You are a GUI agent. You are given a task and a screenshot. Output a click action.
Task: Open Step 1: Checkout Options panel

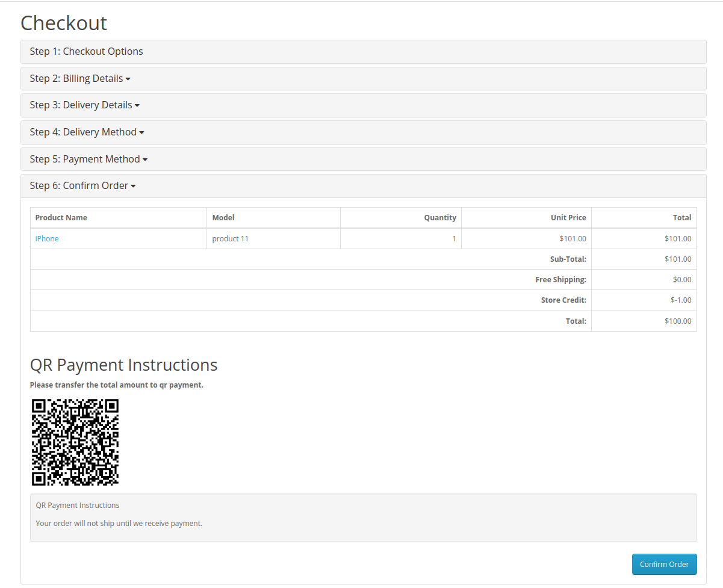click(86, 52)
